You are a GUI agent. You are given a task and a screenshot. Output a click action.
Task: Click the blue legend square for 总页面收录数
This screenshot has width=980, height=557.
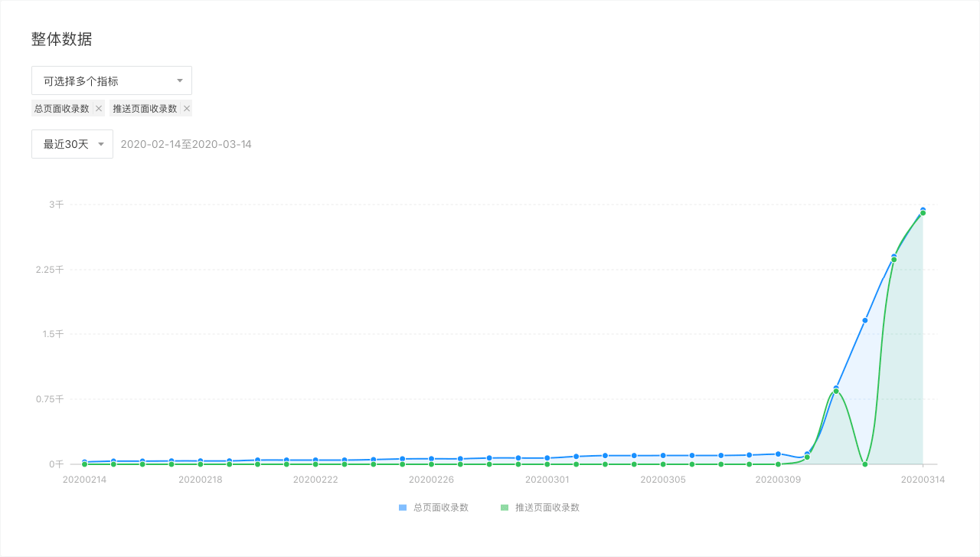point(403,507)
